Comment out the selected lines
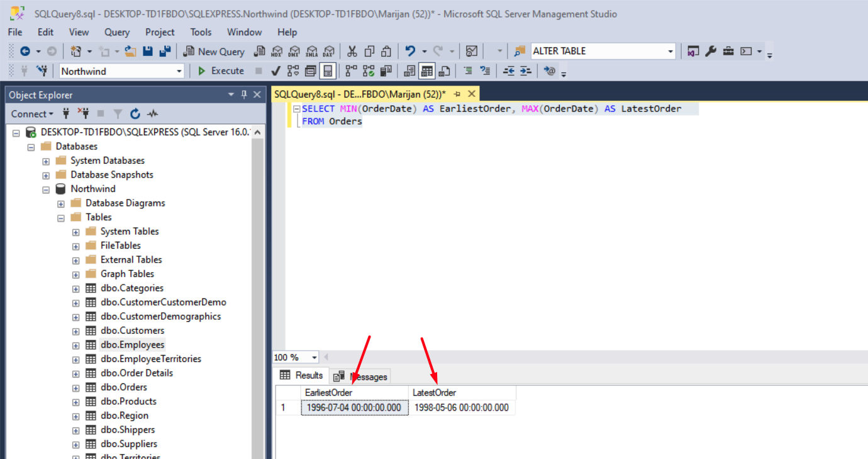This screenshot has height=459, width=868. 468,71
